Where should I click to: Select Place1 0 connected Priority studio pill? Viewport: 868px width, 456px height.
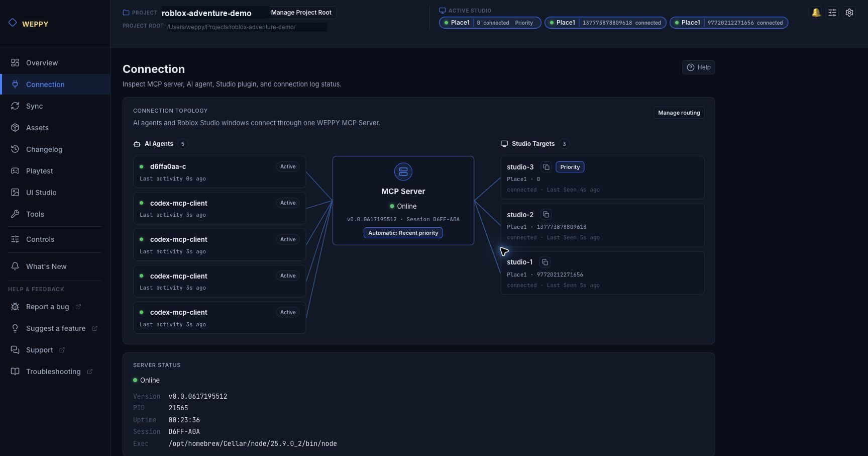[490, 23]
